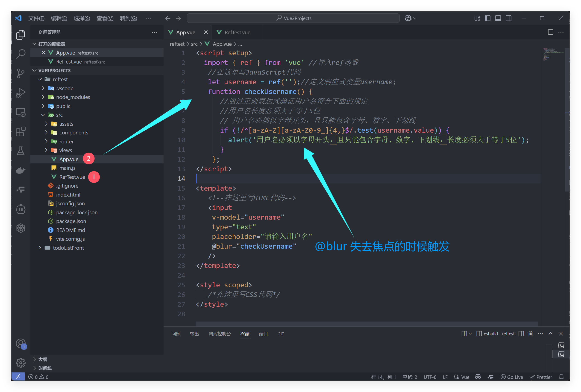Screen dimensions: 581x392
Task: Switch to the 问题 panel tab
Action: (176, 334)
